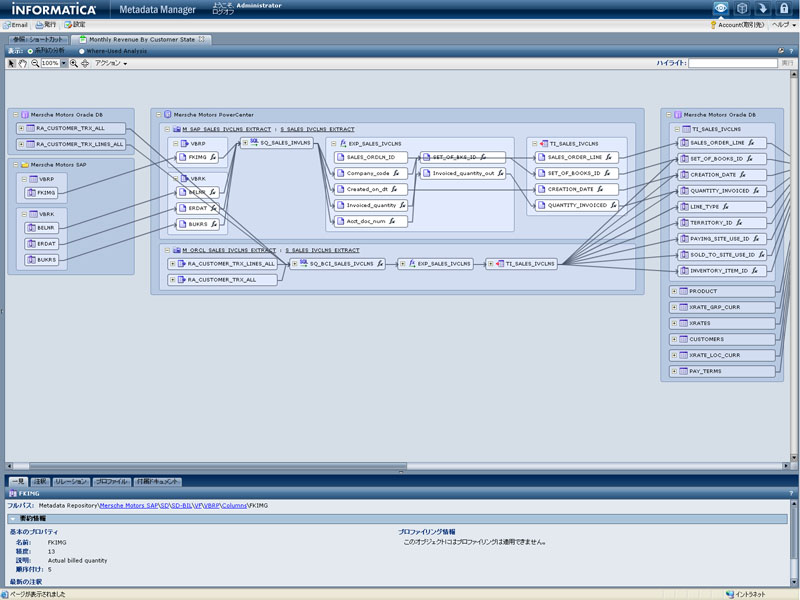Open the zoom percentage dropdown arrow
The image size is (800, 600).
64,63
